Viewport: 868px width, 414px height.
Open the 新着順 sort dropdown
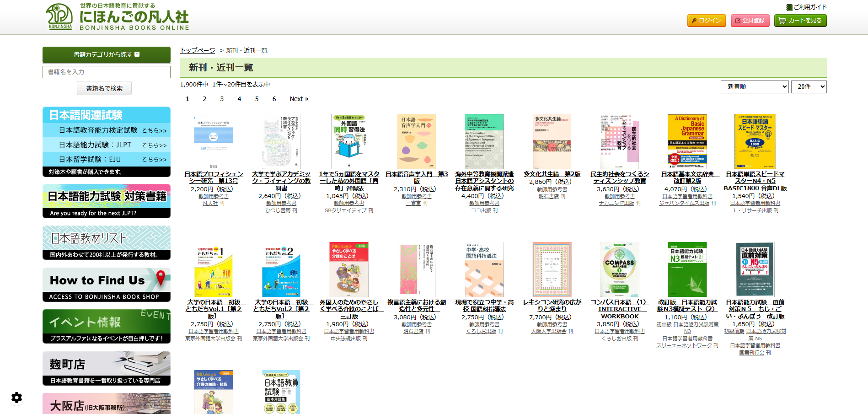[x=755, y=86]
